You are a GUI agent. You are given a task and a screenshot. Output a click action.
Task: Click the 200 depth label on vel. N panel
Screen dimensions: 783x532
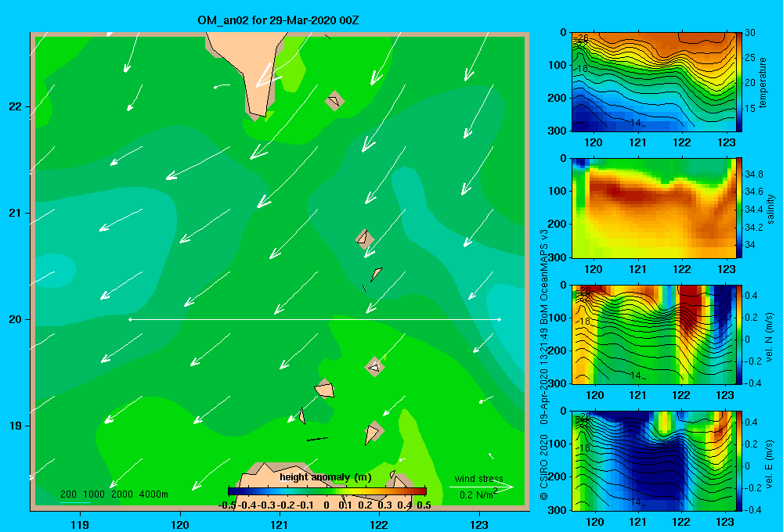pos(557,350)
